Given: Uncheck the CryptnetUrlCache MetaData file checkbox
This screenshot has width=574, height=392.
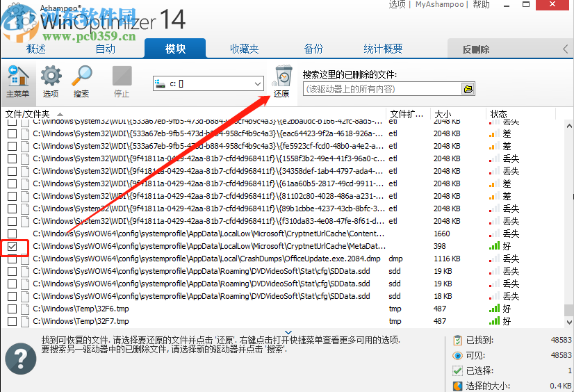Looking at the screenshot, I should point(12,246).
